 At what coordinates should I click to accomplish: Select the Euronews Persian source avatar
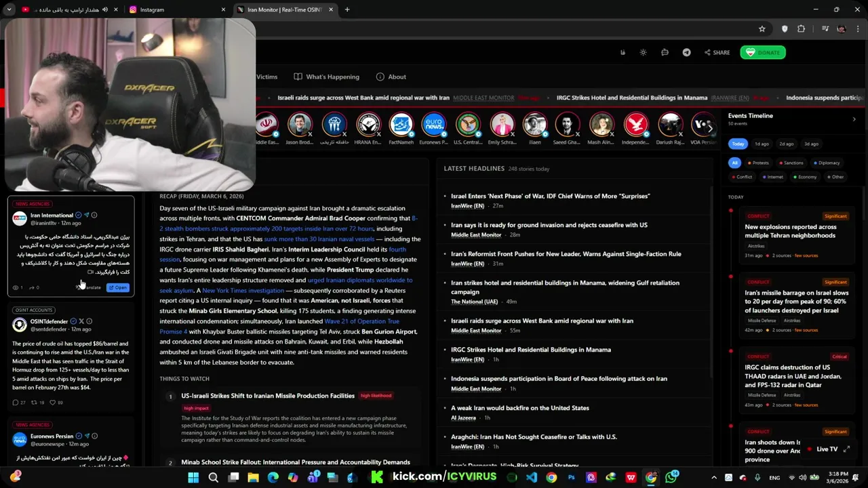[x=434, y=125]
